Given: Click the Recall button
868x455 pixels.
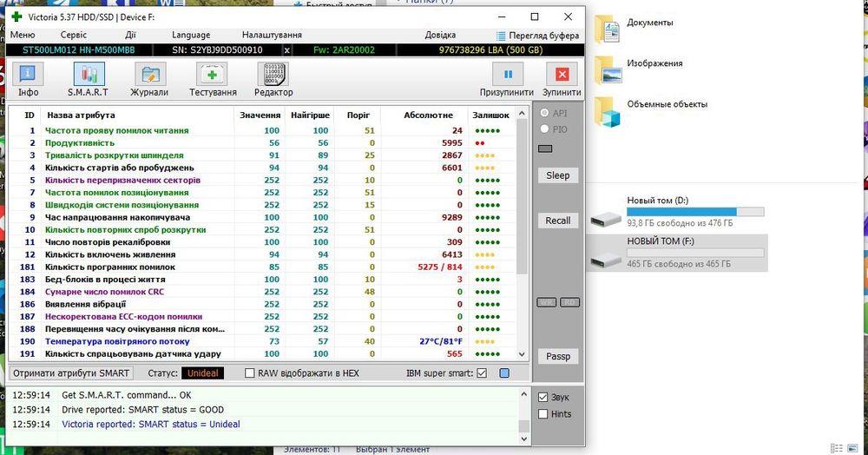Looking at the screenshot, I should [x=557, y=221].
